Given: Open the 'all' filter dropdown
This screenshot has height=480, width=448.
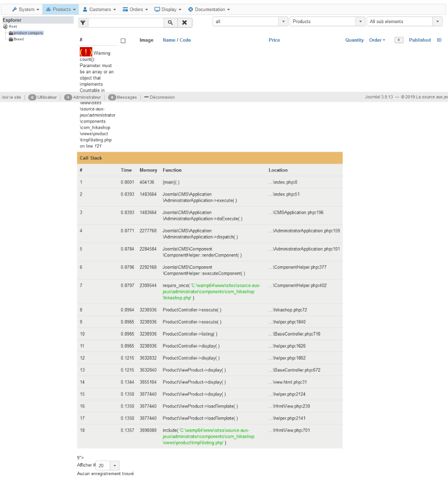Looking at the screenshot, I should 250,21.
